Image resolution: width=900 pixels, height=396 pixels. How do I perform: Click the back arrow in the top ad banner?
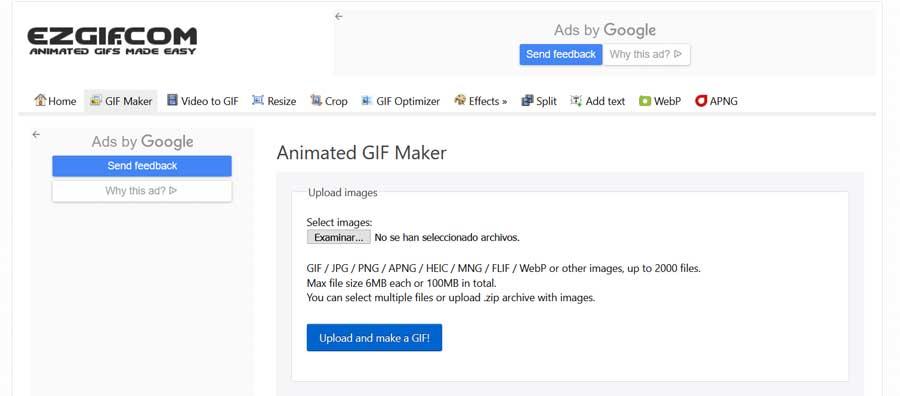point(339,17)
